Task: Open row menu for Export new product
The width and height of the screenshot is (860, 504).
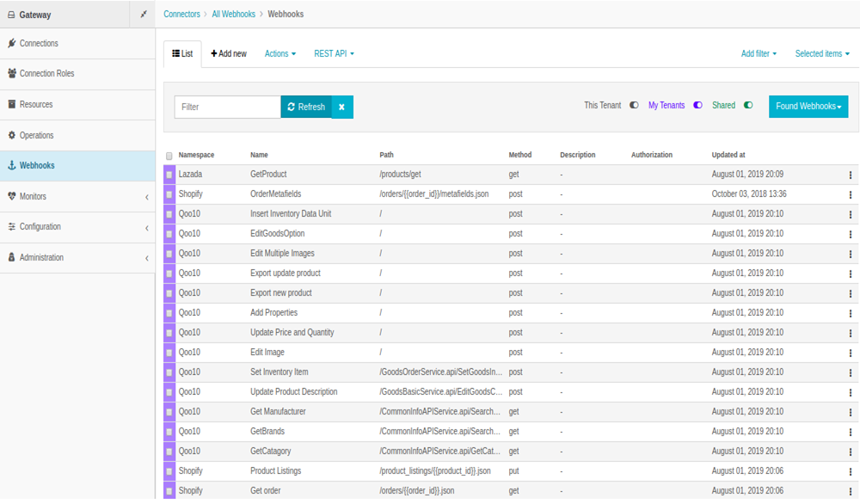Action: coord(851,293)
